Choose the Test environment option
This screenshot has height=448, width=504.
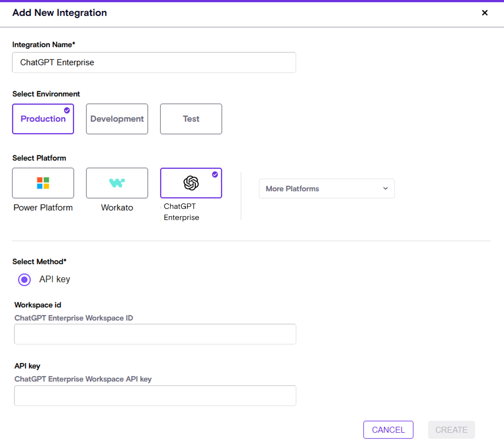191,119
